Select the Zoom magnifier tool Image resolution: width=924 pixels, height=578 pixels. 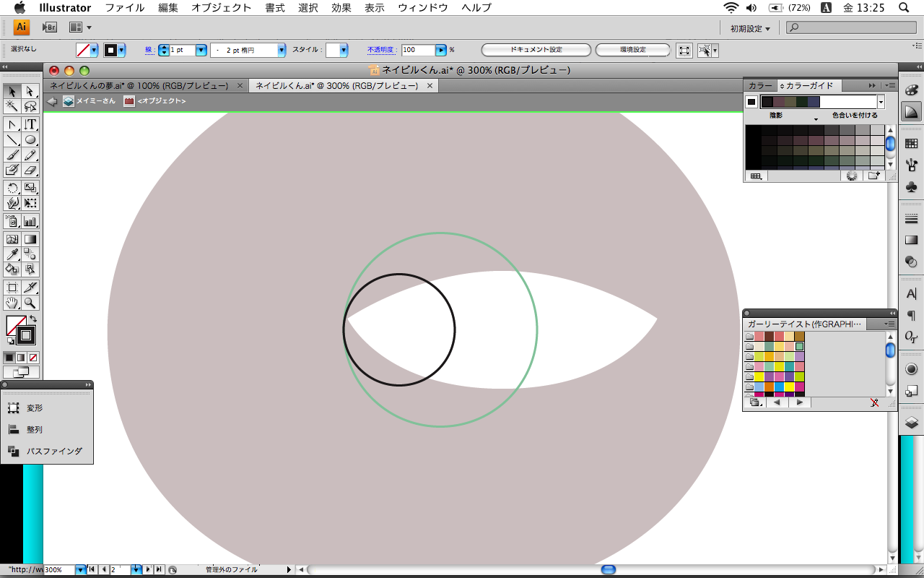click(30, 303)
